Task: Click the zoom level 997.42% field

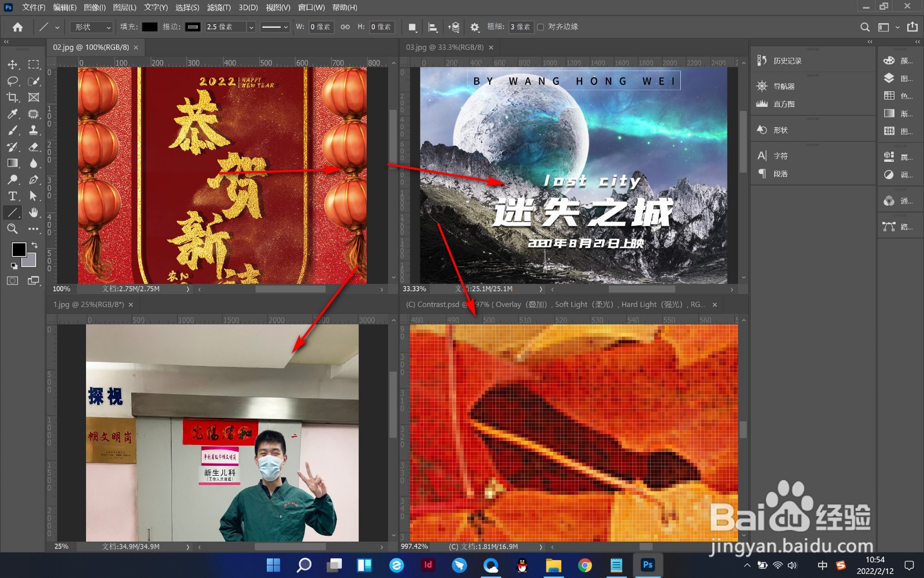Action: [415, 547]
